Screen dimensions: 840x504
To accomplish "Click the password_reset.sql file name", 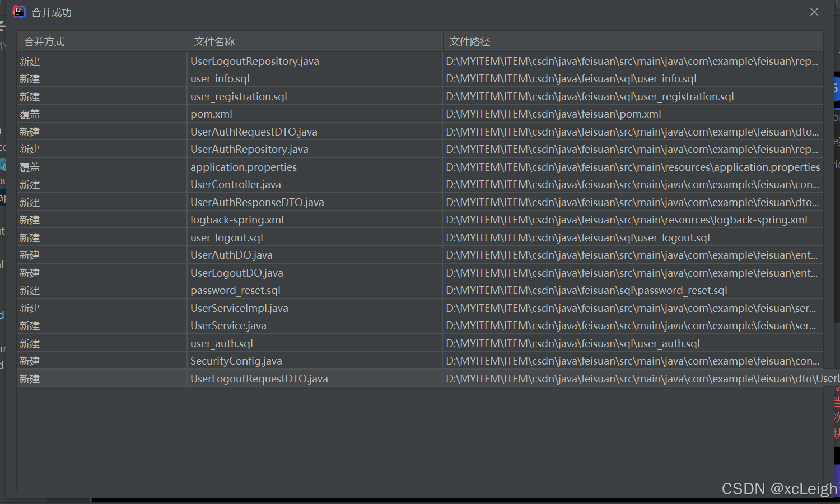I will point(235,291).
